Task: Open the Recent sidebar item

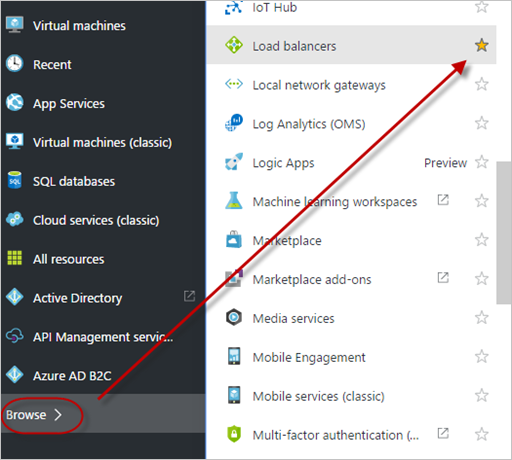Action: point(103,64)
